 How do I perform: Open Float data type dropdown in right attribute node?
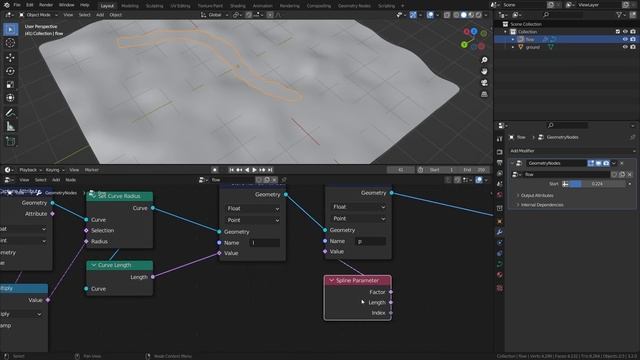pos(358,207)
